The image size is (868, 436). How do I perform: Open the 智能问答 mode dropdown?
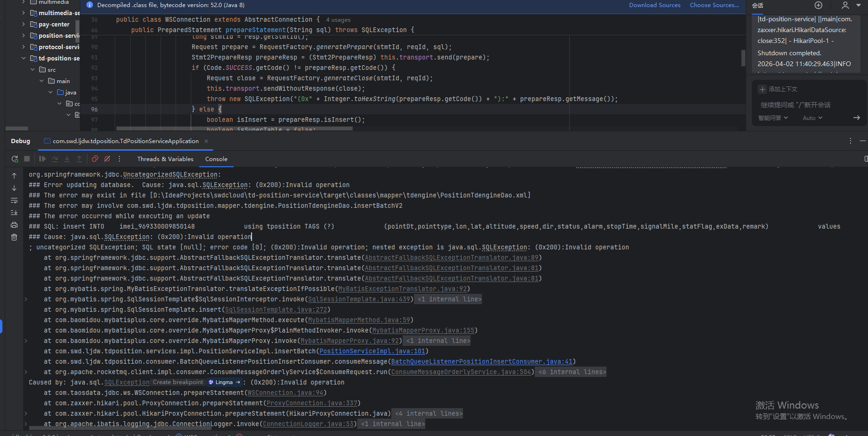click(x=773, y=118)
